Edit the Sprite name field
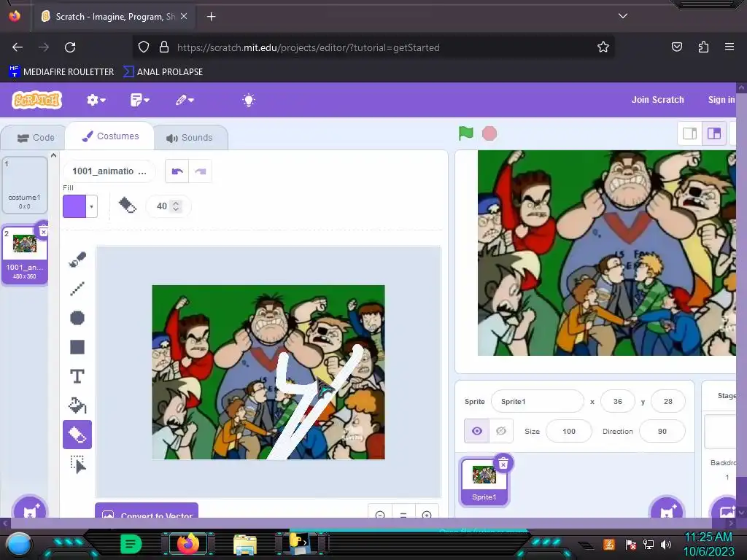Screen dimensions: 747x560 click(538, 402)
